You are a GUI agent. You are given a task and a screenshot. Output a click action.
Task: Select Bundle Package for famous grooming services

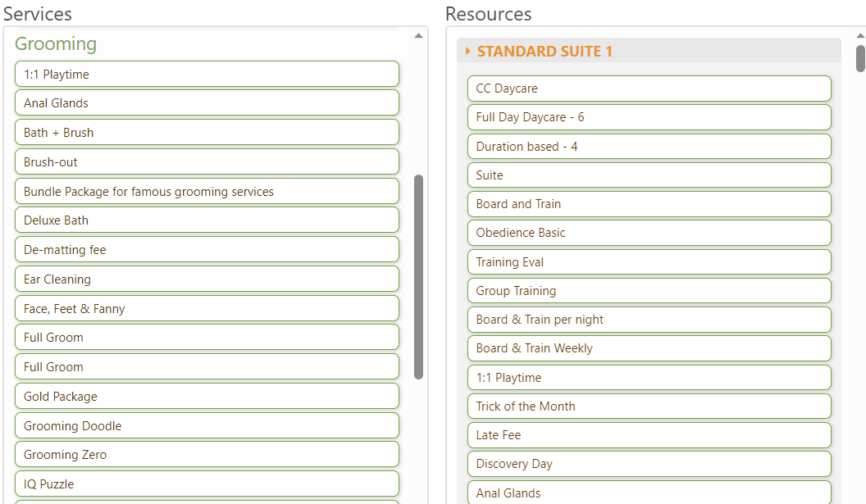click(207, 191)
